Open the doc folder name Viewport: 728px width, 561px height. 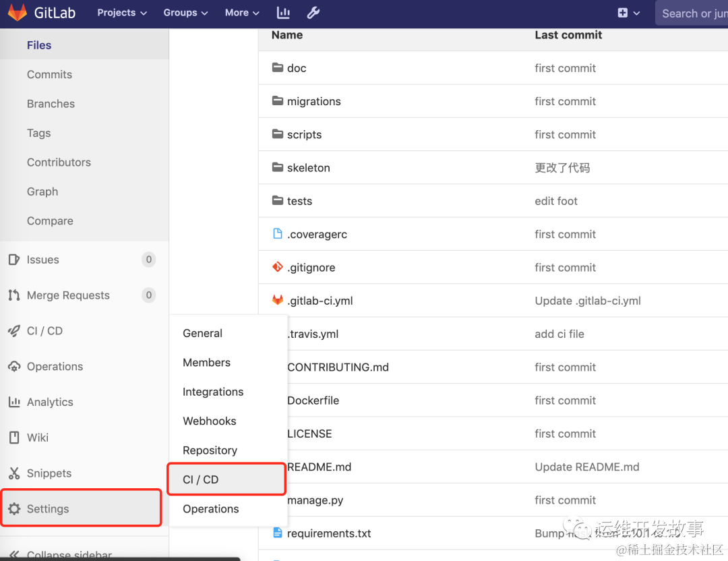297,68
